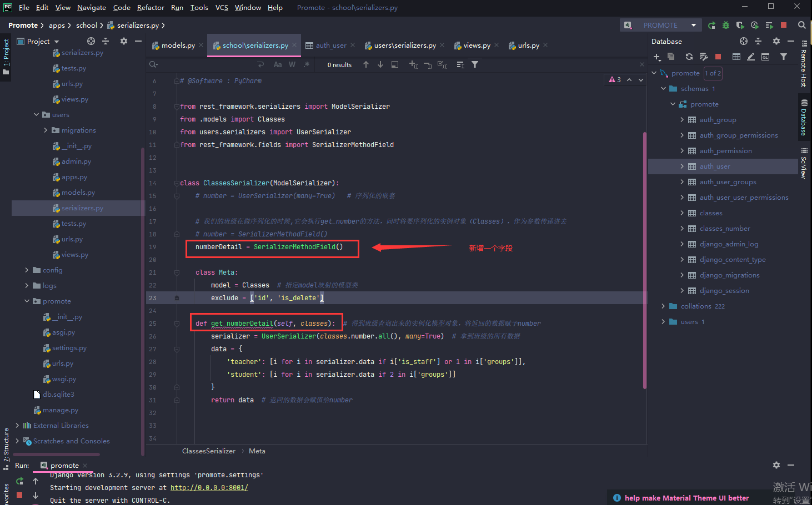Click the school breadcrumb in the navigation bar
812x505 pixels.
pos(86,25)
